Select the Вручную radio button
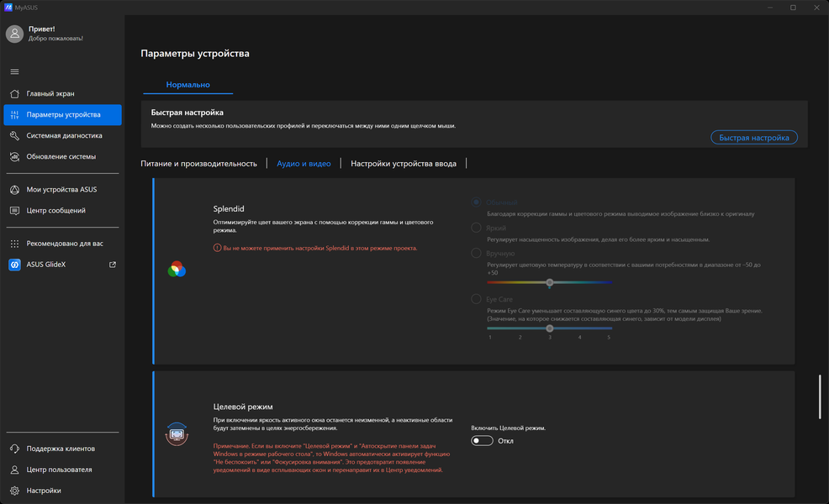This screenshot has height=504, width=829. [x=476, y=253]
